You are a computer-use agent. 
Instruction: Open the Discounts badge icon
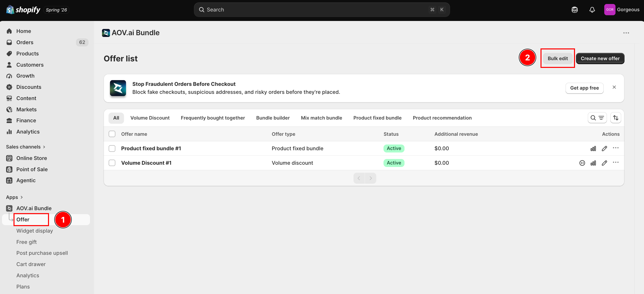click(9, 87)
